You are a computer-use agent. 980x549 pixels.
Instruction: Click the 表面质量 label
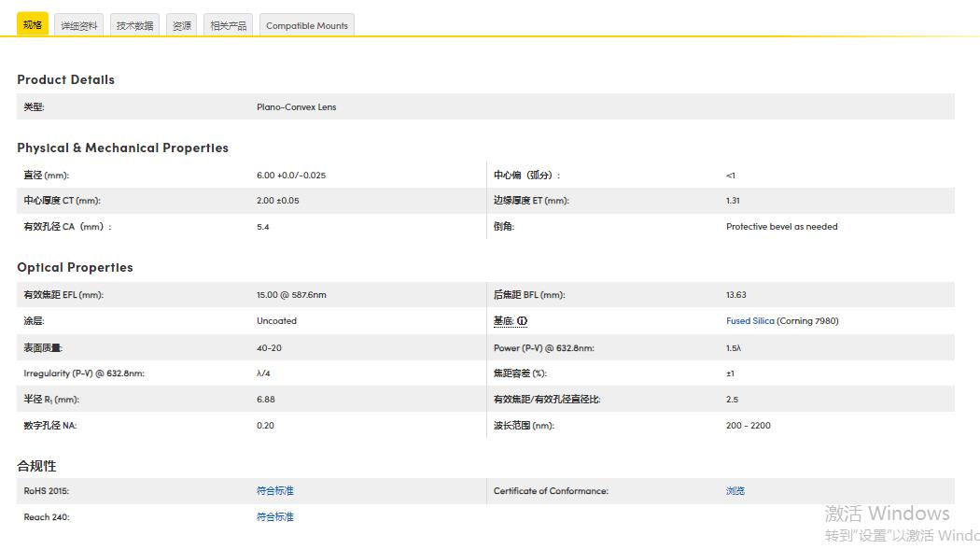(43, 347)
